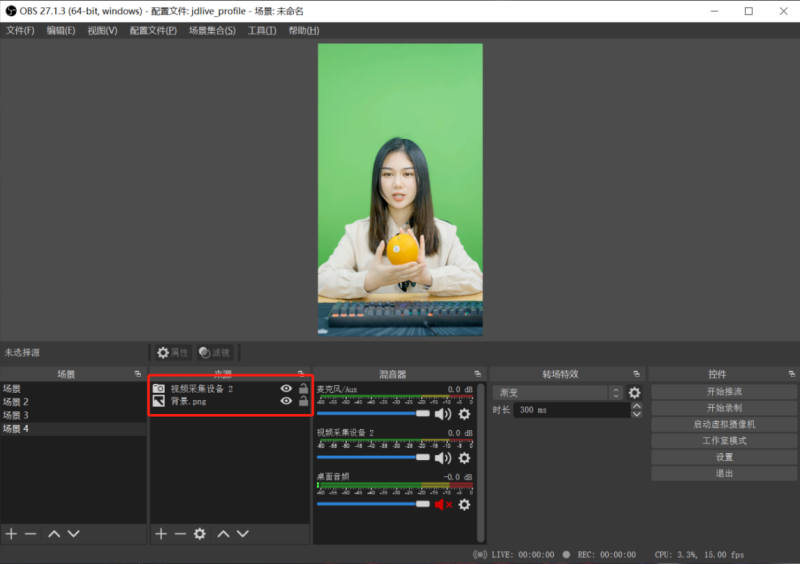This screenshot has width=800, height=564.
Task: Open source properties gear in sources toolbar
Action: [200, 534]
